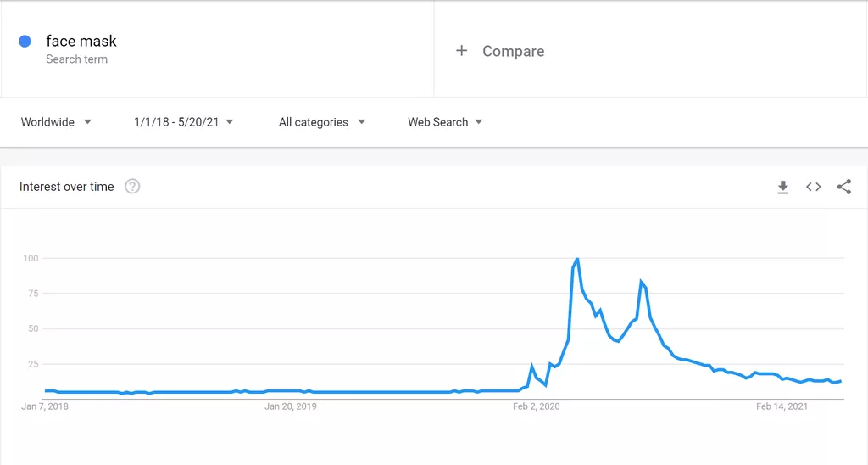This screenshot has height=465, width=868.
Task: Open the 1/1/18 - 5/20/21 date range dropdown
Action: point(183,122)
